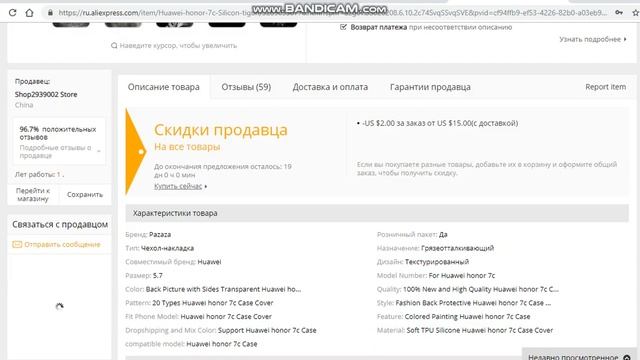Click the compatible model value text
This screenshot has width=640, height=360.
pos(222,344)
